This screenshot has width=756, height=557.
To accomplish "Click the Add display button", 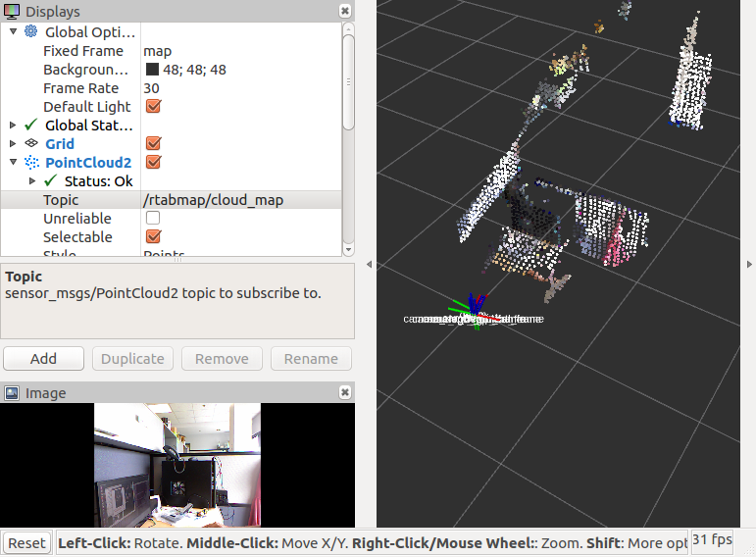I will pyautogui.click(x=43, y=358).
